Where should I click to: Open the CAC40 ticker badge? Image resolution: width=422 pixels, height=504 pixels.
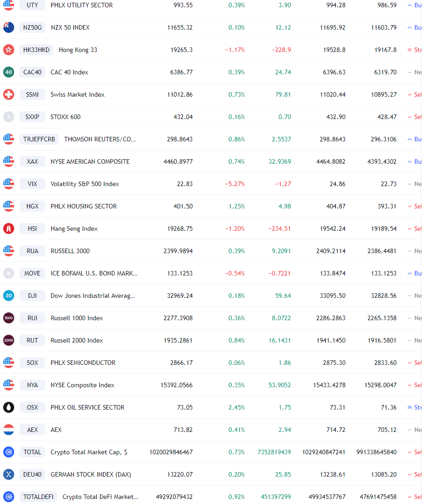[32, 72]
